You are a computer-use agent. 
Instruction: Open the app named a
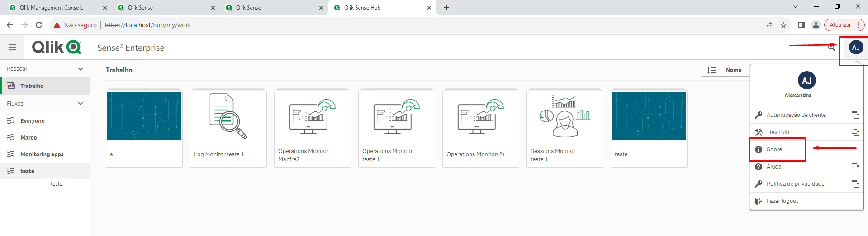click(x=144, y=129)
